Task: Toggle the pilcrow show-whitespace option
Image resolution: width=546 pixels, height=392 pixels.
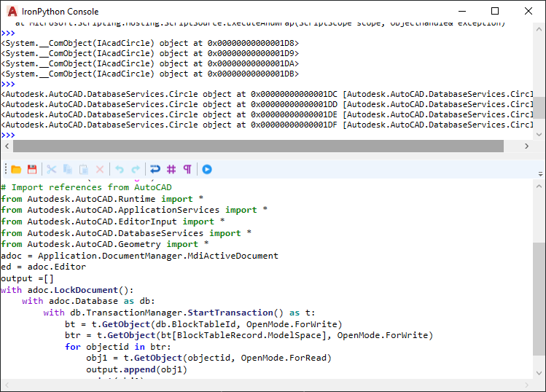Action: tap(187, 169)
